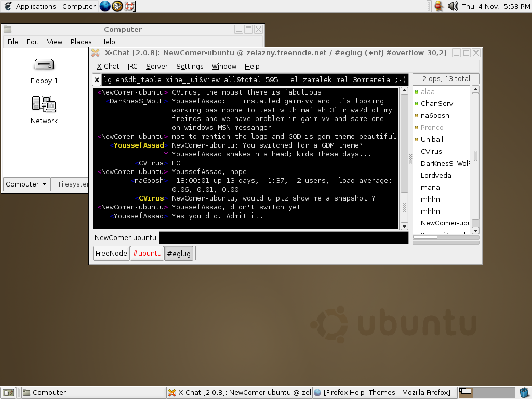The image size is (532, 399).
Task: Switch to the FreeNode server tab
Action: 111,254
